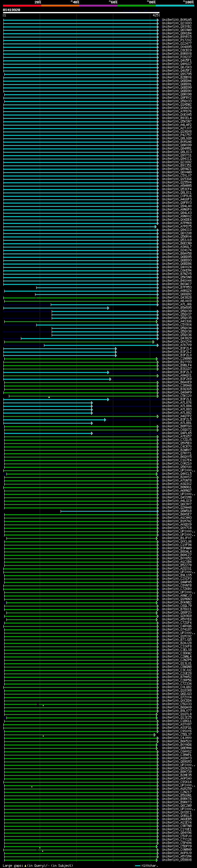
Task: Click UniRef100_Q7ZXX4 label
Action: (177, 697)
